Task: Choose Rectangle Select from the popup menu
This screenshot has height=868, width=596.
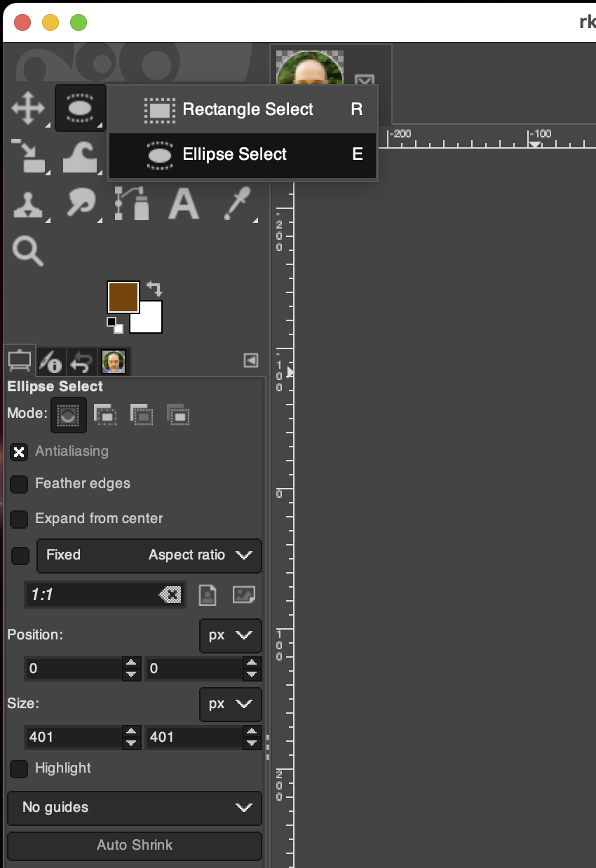Action: coord(248,110)
